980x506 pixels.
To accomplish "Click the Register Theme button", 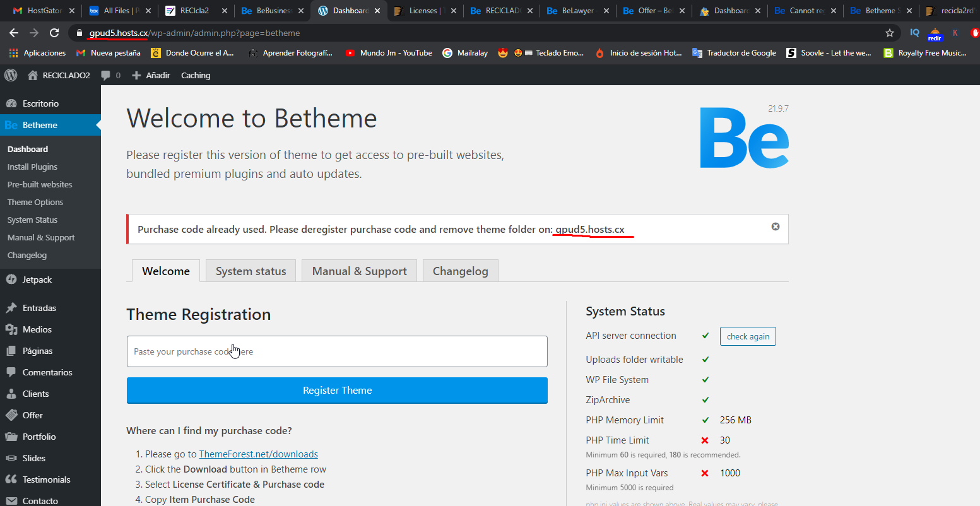I will click(337, 391).
